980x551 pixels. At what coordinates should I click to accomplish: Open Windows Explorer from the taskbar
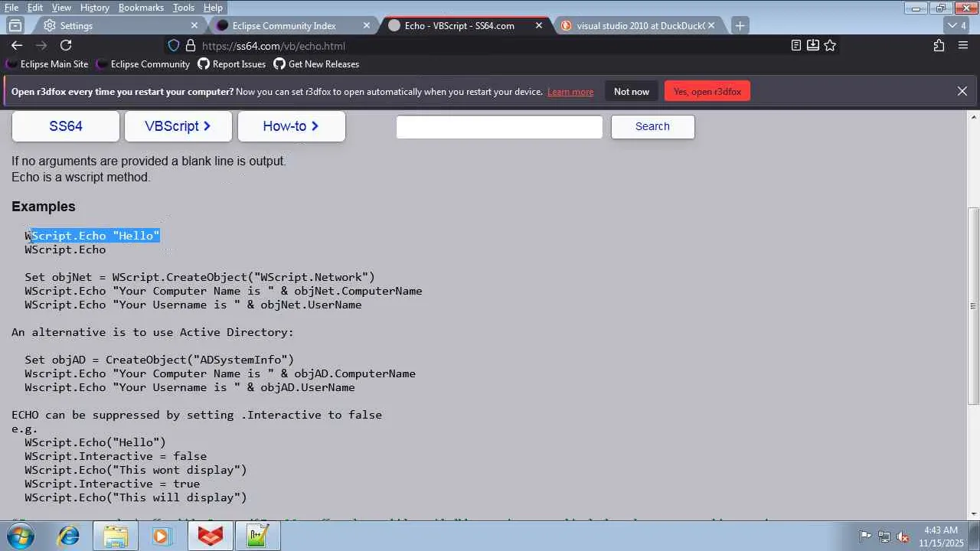click(x=116, y=536)
